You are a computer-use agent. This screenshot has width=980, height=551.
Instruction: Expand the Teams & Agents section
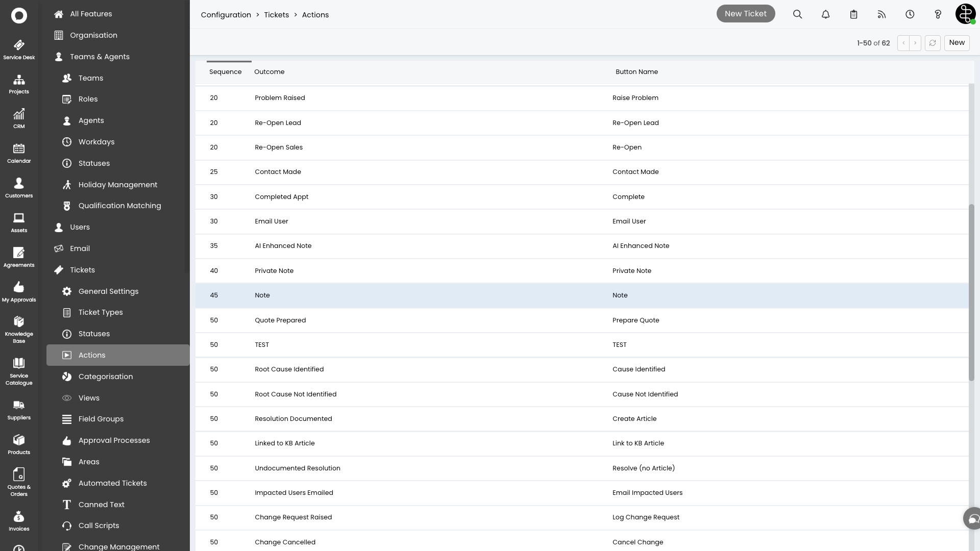[x=100, y=57]
